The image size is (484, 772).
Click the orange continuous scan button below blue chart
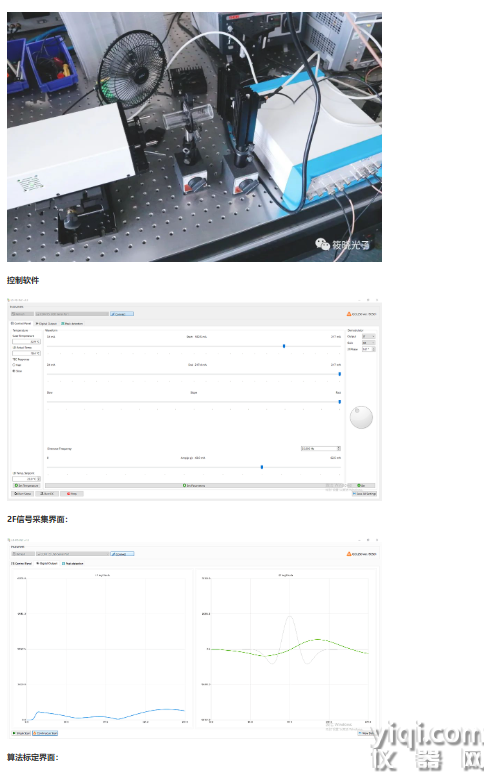(45, 733)
